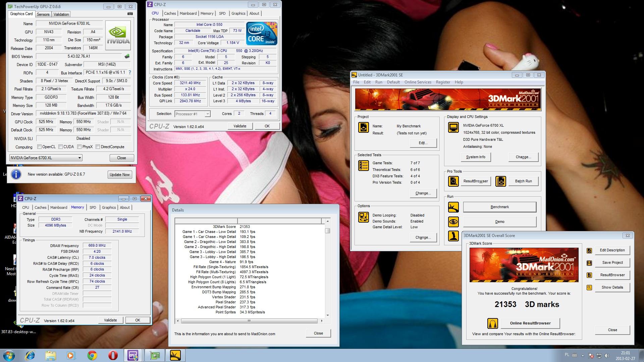Click Close in the Details window
The image size is (644, 362).
tap(318, 333)
